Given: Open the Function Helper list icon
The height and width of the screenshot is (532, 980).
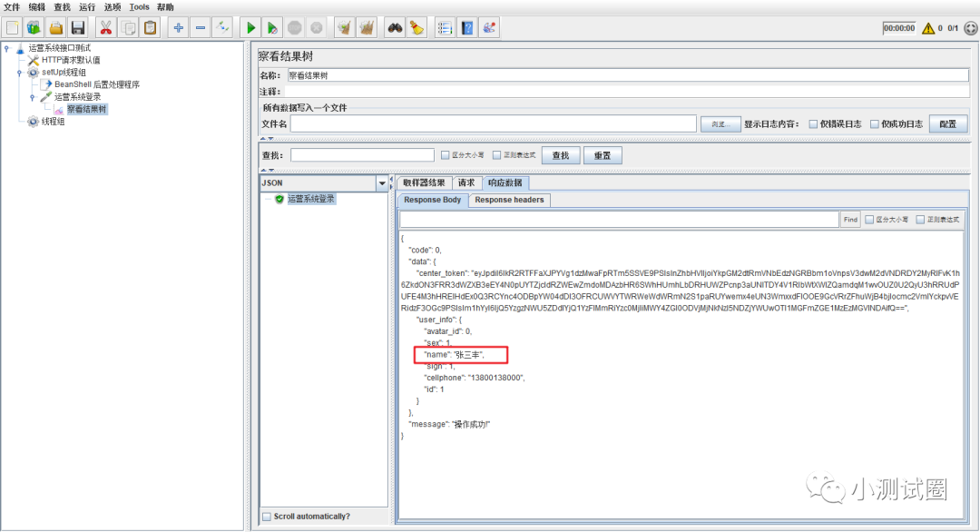Looking at the screenshot, I should pyautogui.click(x=445, y=27).
